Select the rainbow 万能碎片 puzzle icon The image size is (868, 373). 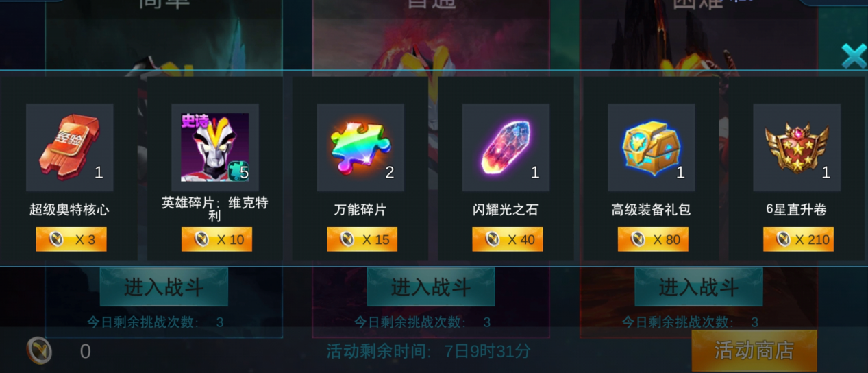[x=360, y=147]
